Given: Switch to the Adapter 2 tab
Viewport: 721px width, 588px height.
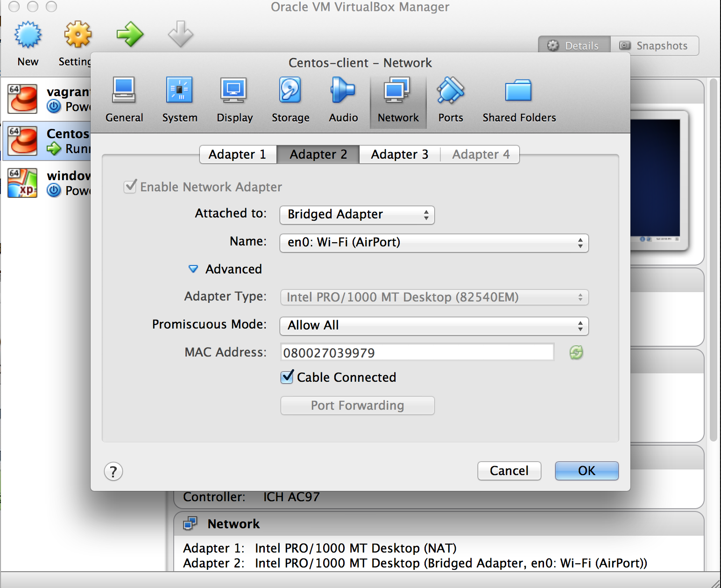Looking at the screenshot, I should (x=318, y=154).
